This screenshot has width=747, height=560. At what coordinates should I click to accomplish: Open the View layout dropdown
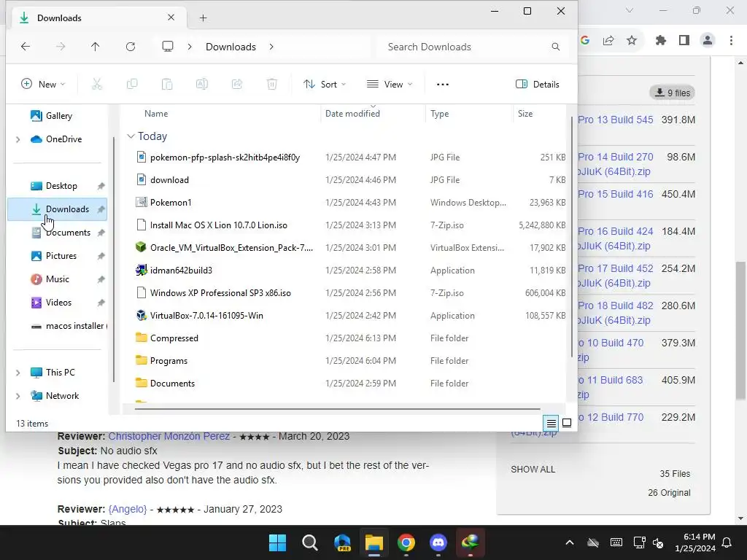pyautogui.click(x=390, y=85)
